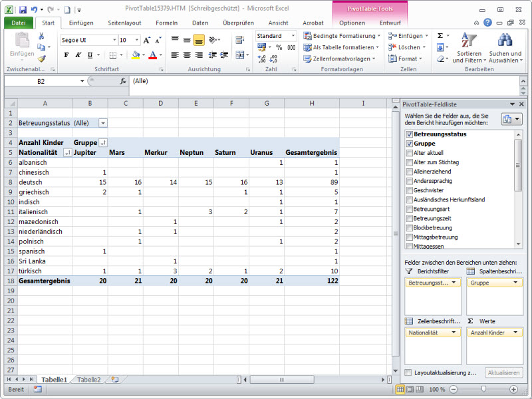The height and width of the screenshot is (399, 532).
Task: Click the Format Painter brush icon
Action: click(41, 59)
